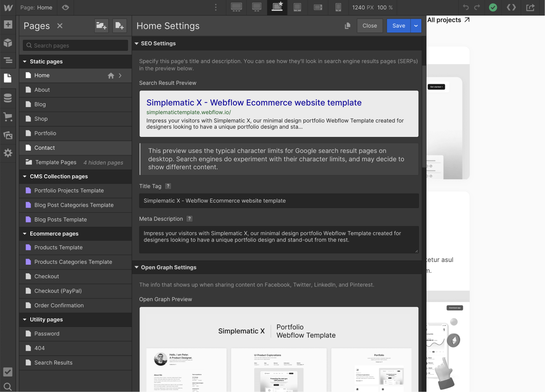The height and width of the screenshot is (392, 545).
Task: Open the Audit panel at bottom left
Action: point(8,372)
